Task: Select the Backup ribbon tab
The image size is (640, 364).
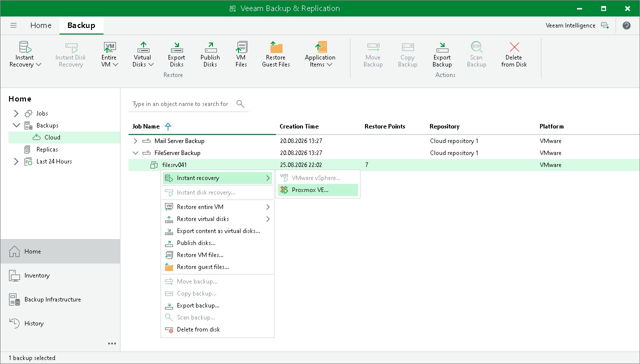Action: click(81, 25)
